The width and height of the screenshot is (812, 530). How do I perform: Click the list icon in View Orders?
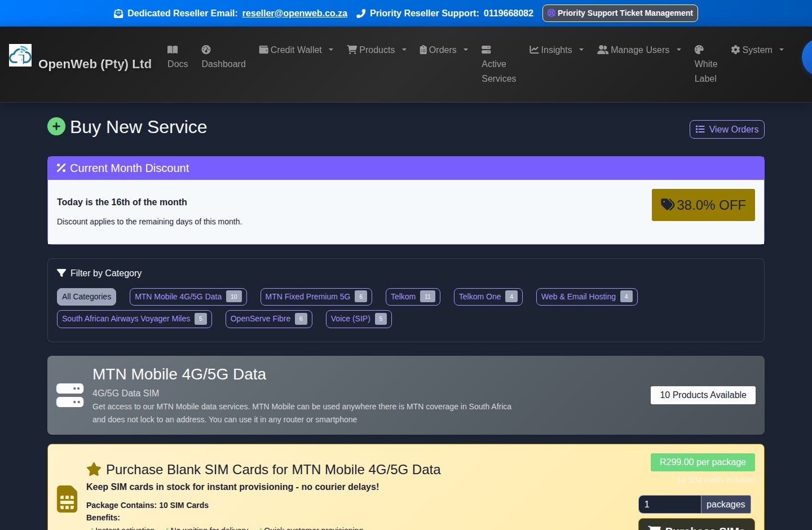click(x=700, y=129)
